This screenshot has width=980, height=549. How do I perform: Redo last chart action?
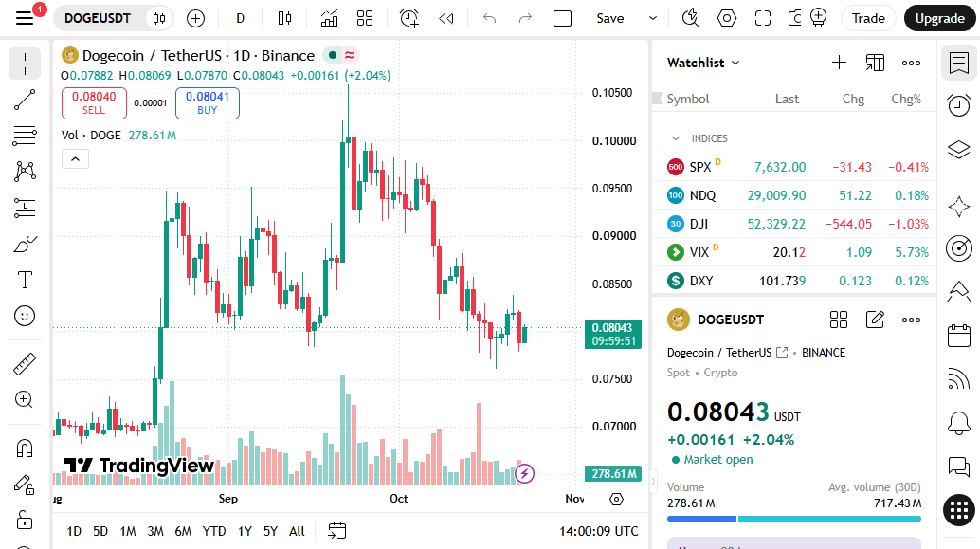[x=525, y=18]
